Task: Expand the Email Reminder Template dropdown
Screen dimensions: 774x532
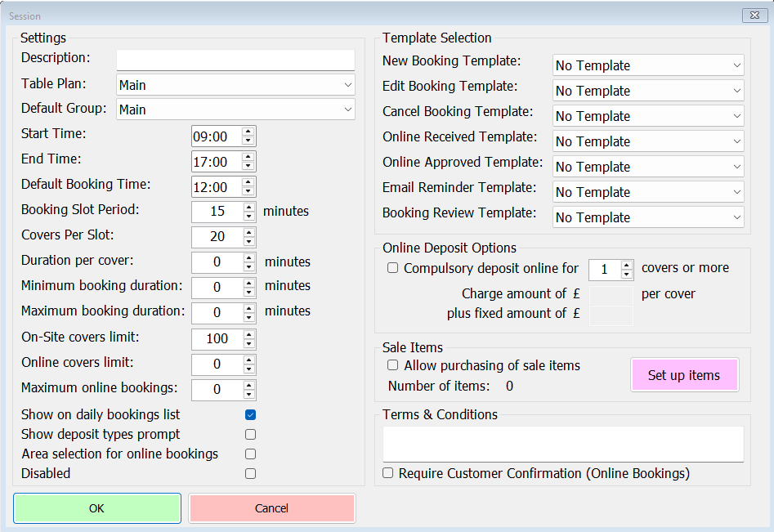Action: point(648,192)
